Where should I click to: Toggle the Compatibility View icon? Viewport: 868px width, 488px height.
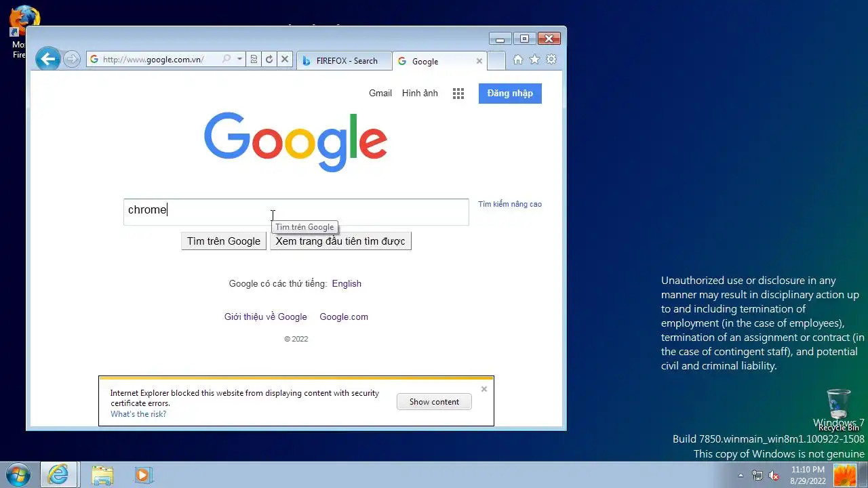254,59
